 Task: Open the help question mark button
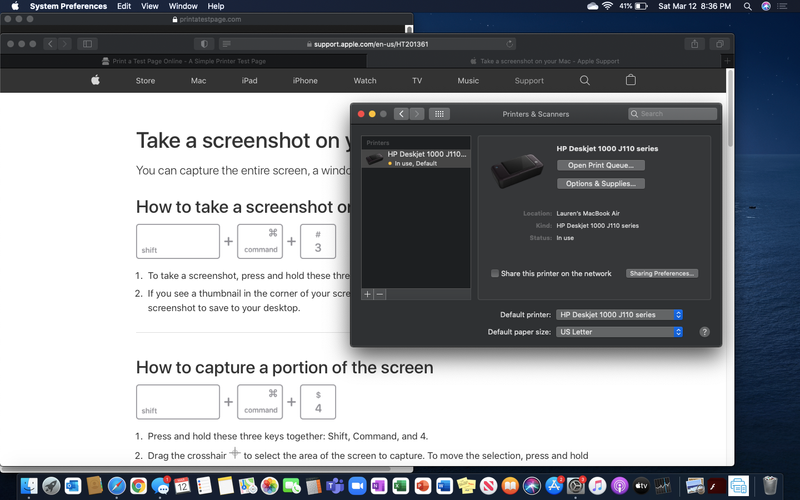[x=704, y=332]
